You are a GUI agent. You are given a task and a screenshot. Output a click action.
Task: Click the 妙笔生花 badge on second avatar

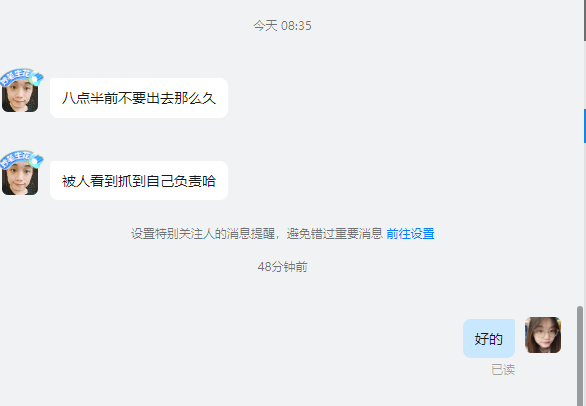tap(15, 159)
